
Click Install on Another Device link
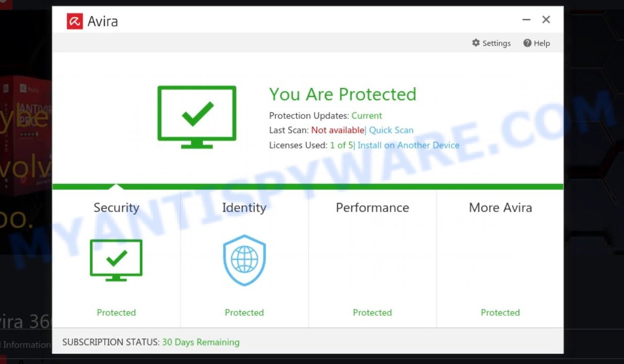(x=408, y=145)
